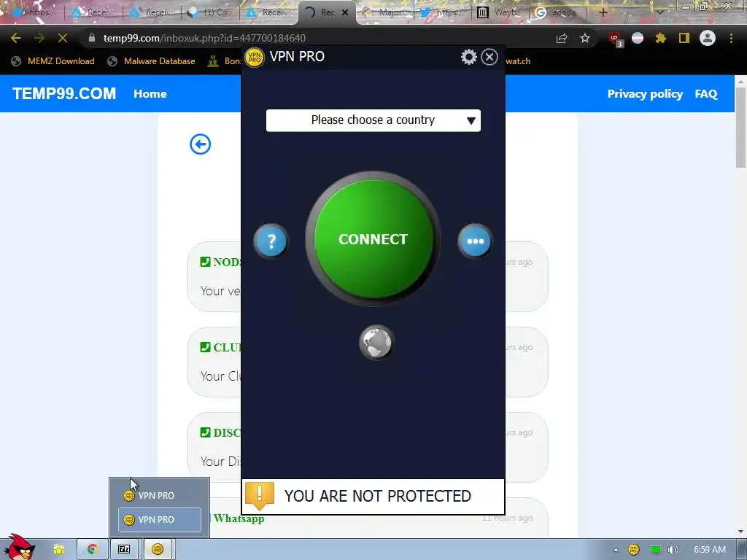Viewport: 747px width, 560px height.
Task: Open 7-Zip taskbar button
Action: coord(124,549)
